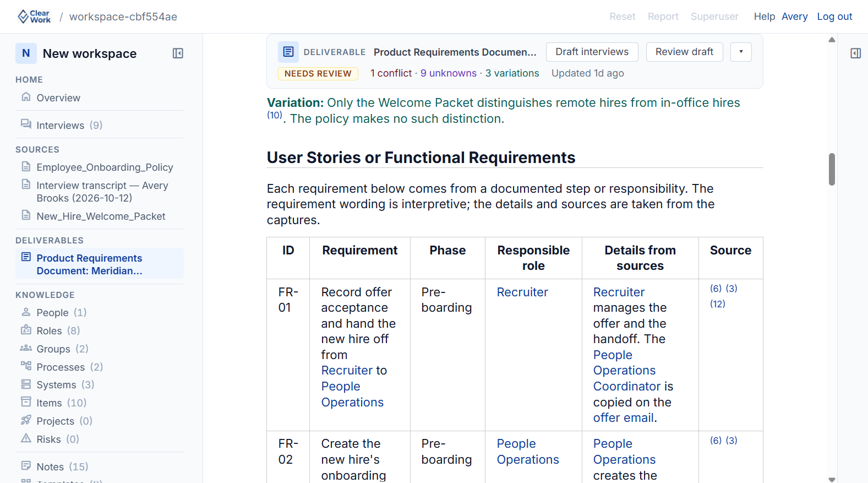Click the deliverable document icon in header
The width and height of the screenshot is (868, 483).
(x=288, y=52)
